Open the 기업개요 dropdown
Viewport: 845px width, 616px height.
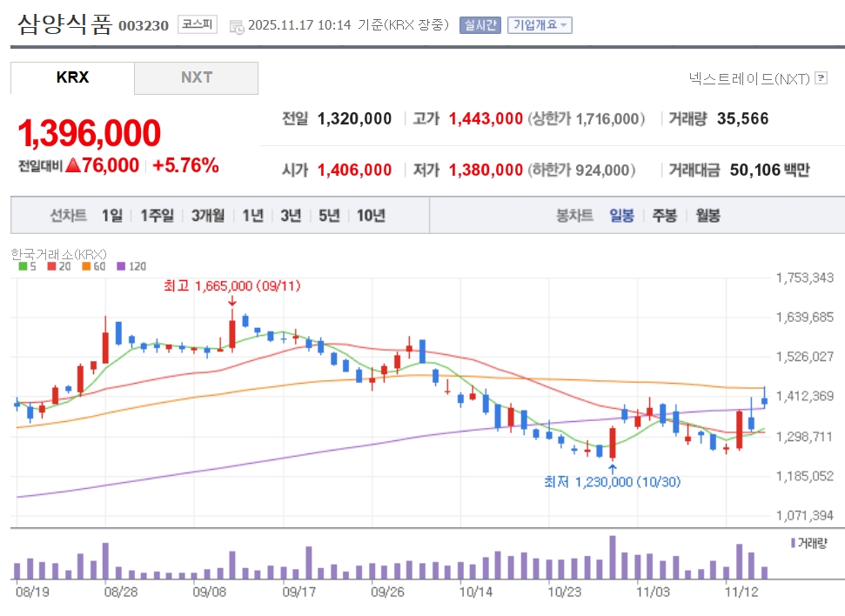pos(540,25)
